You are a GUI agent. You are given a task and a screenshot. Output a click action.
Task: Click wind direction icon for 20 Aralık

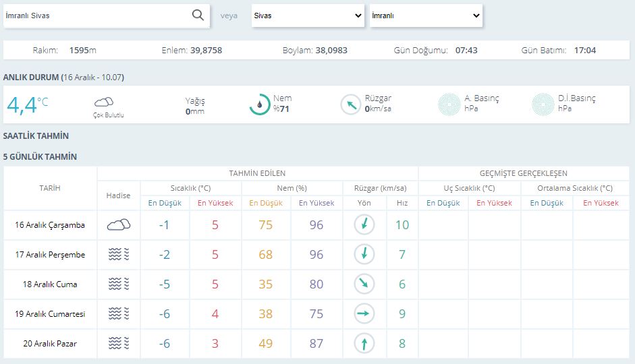tap(364, 343)
